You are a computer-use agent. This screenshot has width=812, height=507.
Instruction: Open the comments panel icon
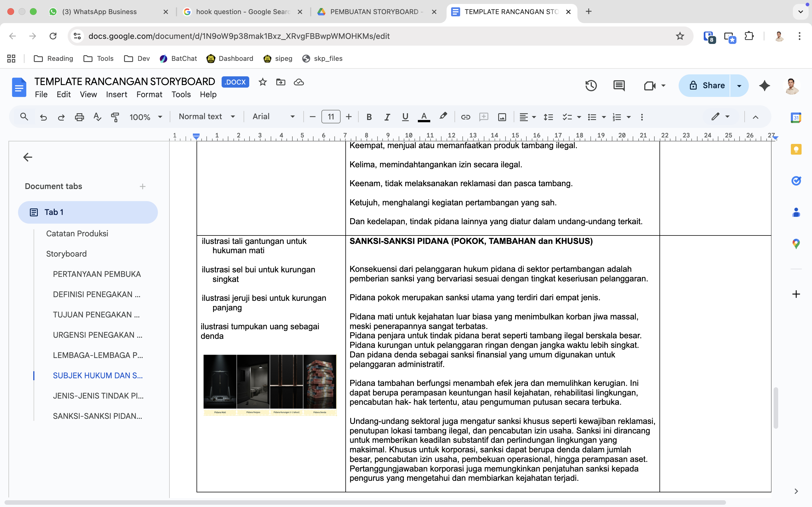click(x=619, y=86)
